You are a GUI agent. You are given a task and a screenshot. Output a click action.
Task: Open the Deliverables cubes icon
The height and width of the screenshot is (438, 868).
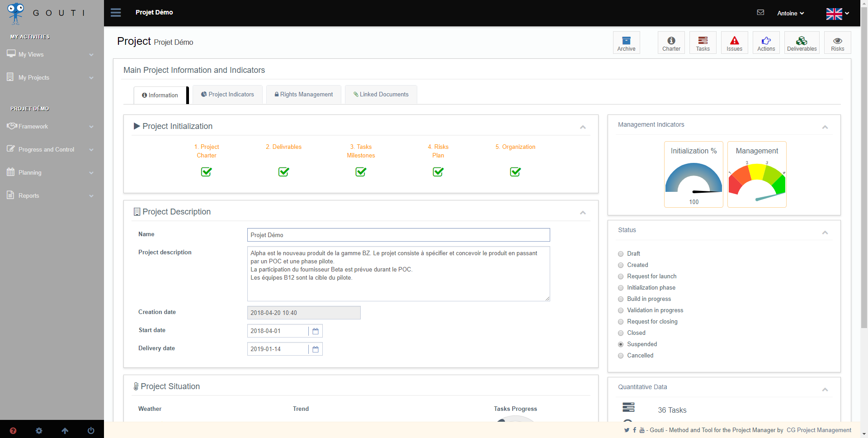tap(802, 43)
